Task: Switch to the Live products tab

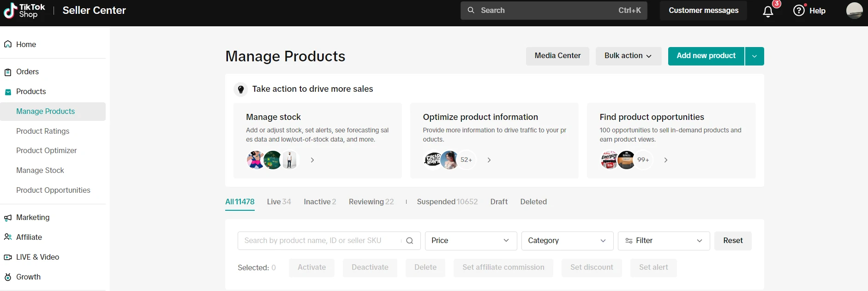Action: [279, 202]
